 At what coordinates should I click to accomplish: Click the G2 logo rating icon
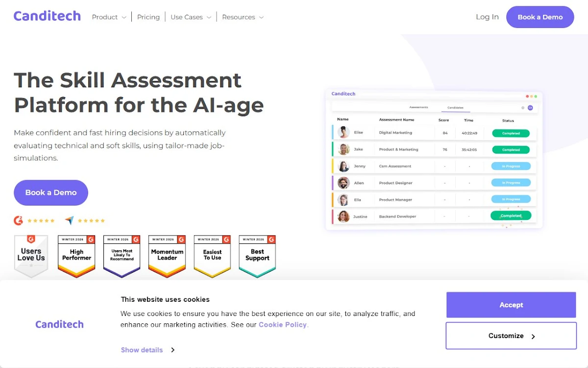point(19,221)
